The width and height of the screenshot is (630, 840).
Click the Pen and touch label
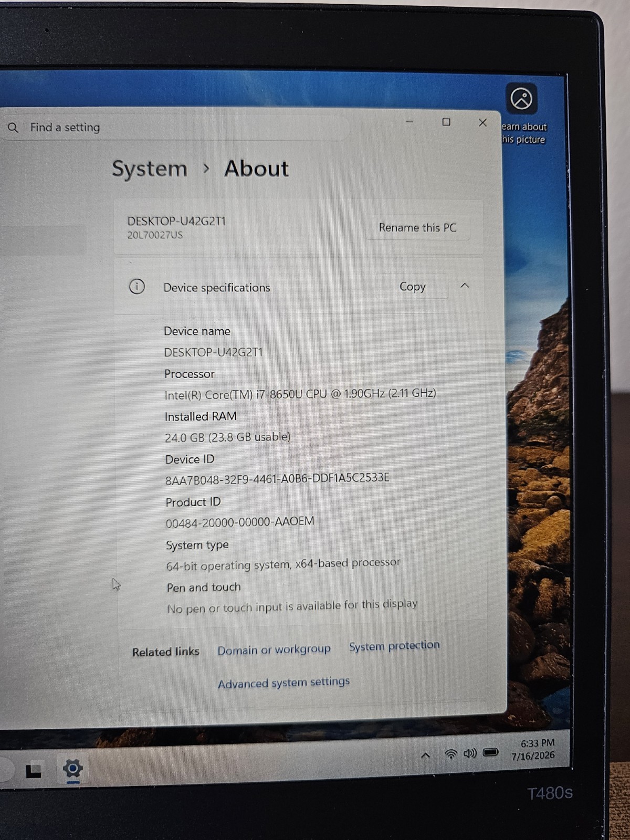tap(204, 587)
